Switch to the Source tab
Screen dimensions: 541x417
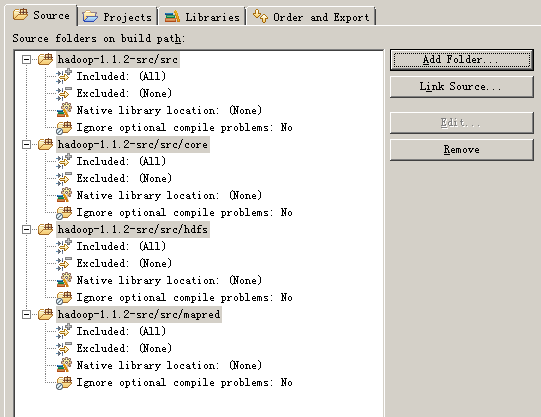41,15
